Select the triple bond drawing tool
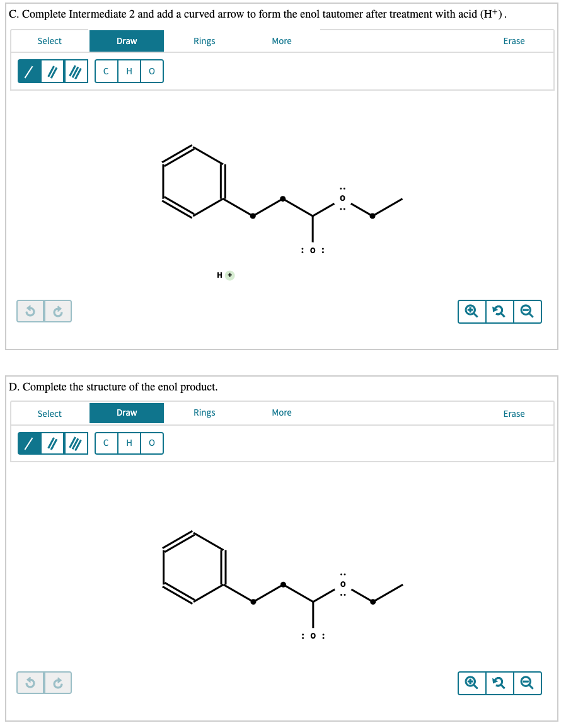Screen dimensions: 566x728 [74, 71]
